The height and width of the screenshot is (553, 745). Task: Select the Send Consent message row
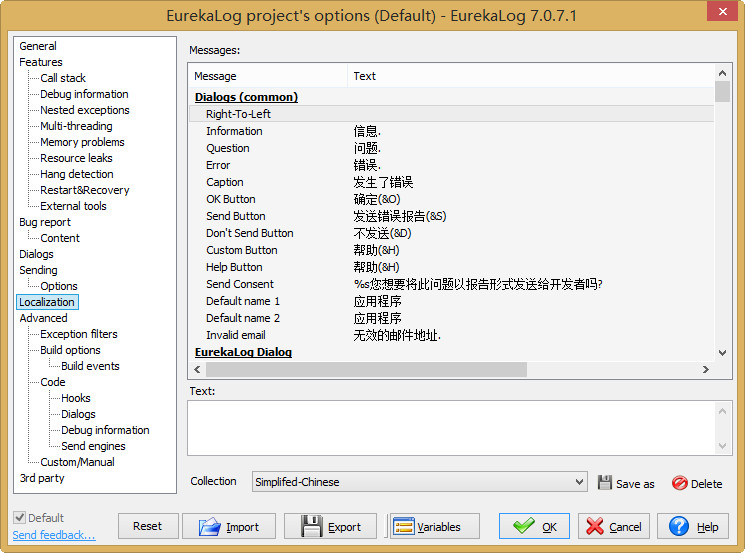coord(451,284)
